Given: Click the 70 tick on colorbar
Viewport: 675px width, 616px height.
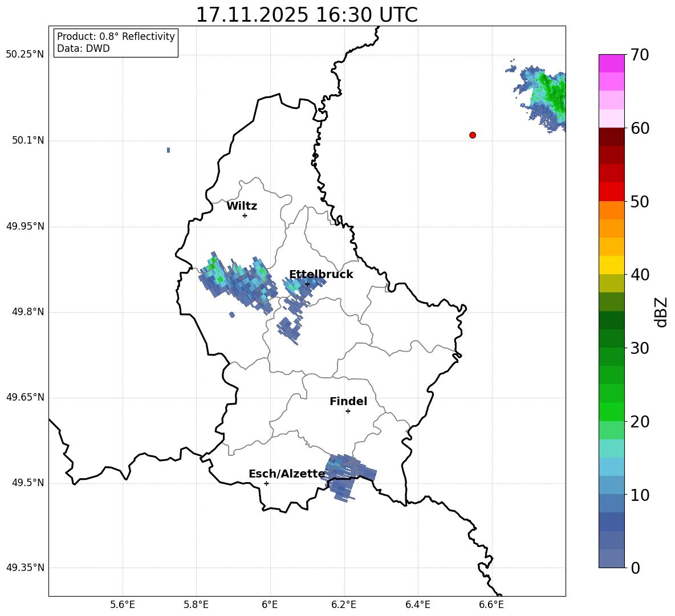Looking at the screenshot, I should 640,55.
